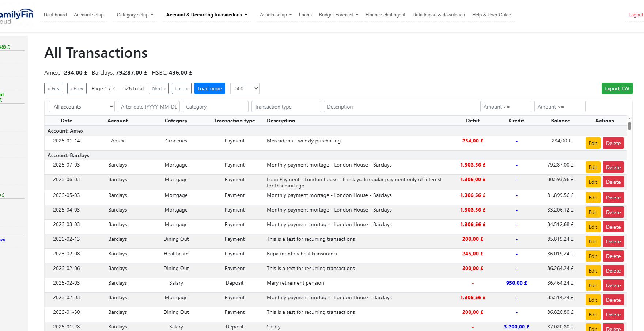Focus the Description filter field
This screenshot has height=331, width=644.
pyautogui.click(x=401, y=107)
